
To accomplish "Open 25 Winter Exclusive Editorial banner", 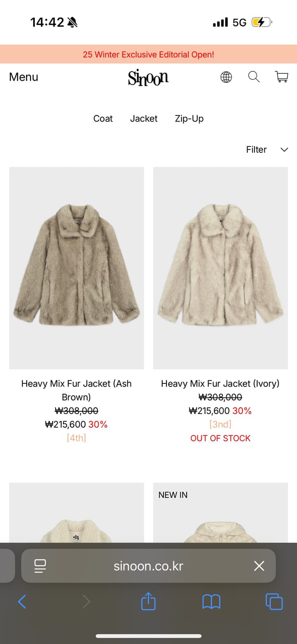I will click(148, 55).
